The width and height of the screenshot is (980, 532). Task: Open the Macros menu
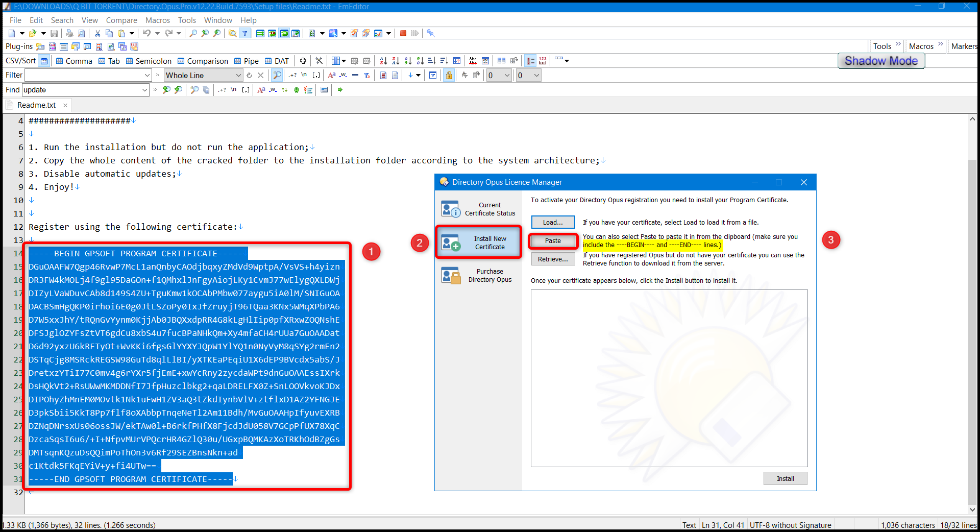click(x=158, y=20)
